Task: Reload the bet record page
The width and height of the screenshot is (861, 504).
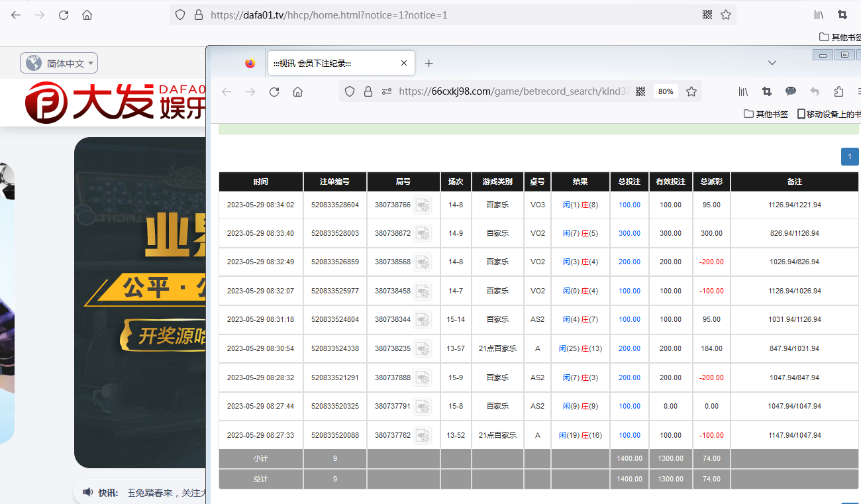Action: 274,92
